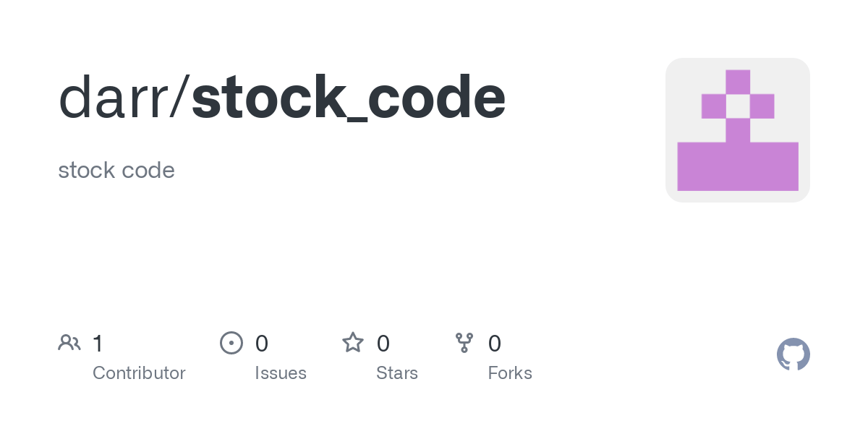868x434 pixels.
Task: Click the contributors people icon
Action: (x=69, y=342)
